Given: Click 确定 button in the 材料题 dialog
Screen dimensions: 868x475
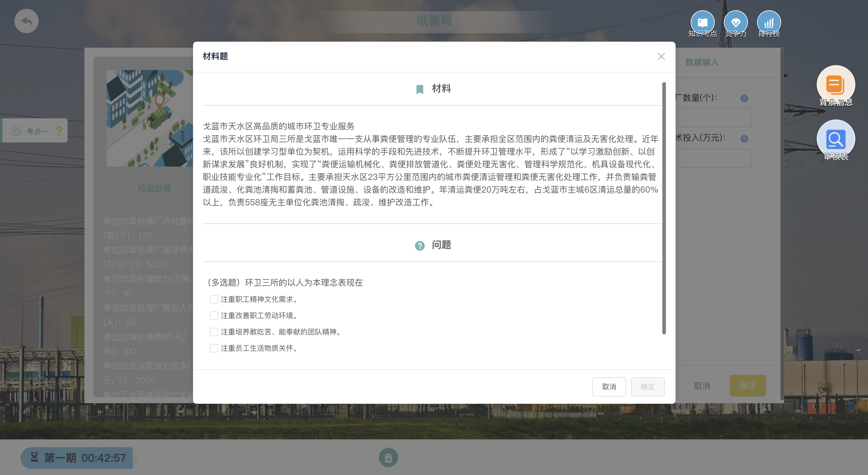Looking at the screenshot, I should tap(647, 387).
